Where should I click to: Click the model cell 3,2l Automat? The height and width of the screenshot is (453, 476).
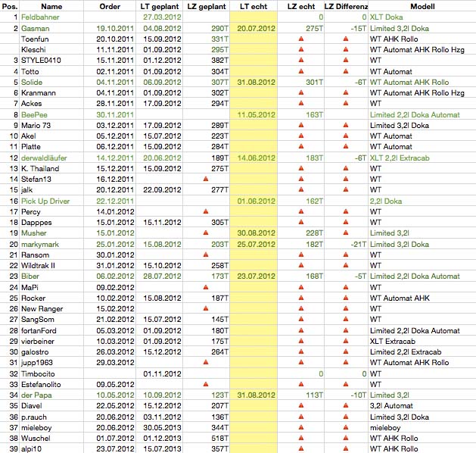391,405
